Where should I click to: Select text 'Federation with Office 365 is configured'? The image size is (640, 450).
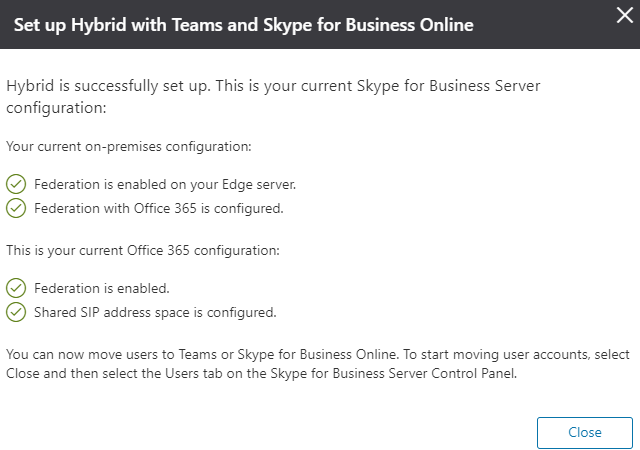tap(158, 209)
